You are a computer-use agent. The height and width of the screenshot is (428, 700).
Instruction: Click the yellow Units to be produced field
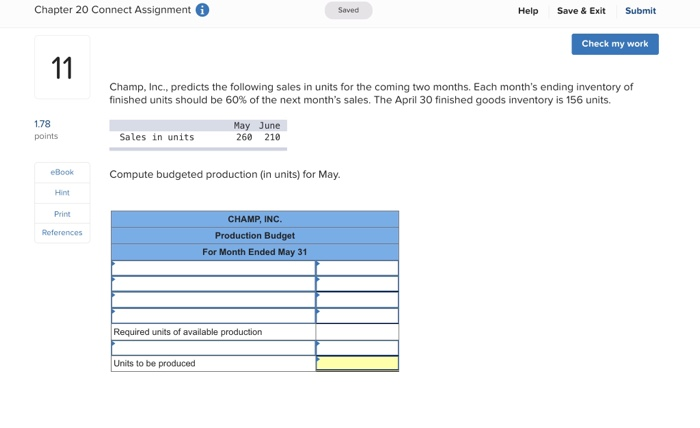pos(357,363)
